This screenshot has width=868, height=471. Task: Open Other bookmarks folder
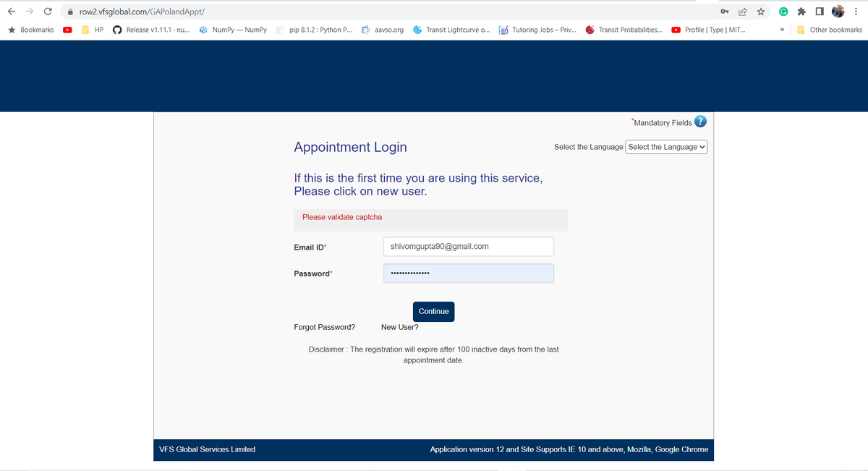(x=830, y=30)
